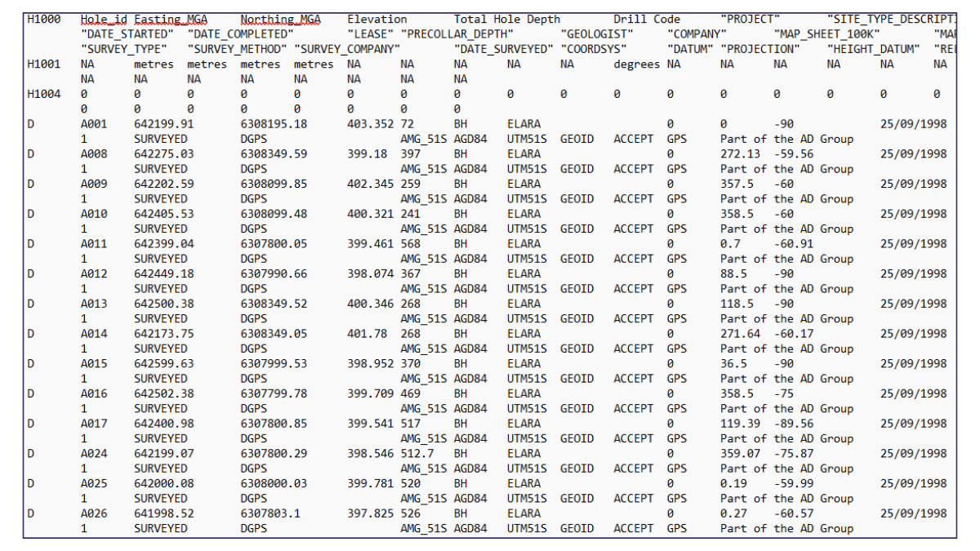Click azimuth value 272.13
The width and height of the screenshot is (980, 551).
pos(741,154)
